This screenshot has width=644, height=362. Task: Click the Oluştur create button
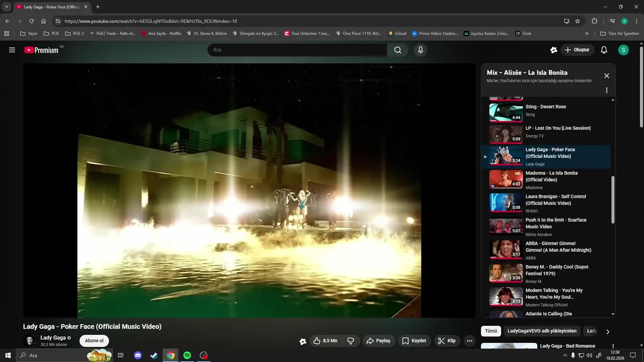click(577, 50)
